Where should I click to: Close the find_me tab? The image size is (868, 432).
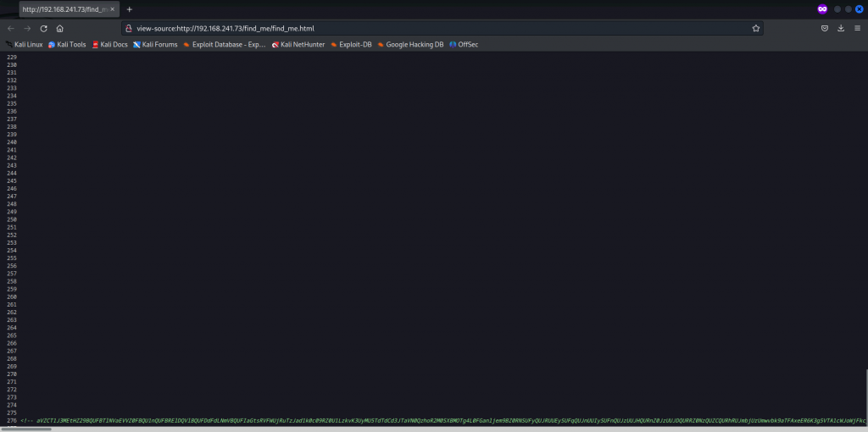113,9
